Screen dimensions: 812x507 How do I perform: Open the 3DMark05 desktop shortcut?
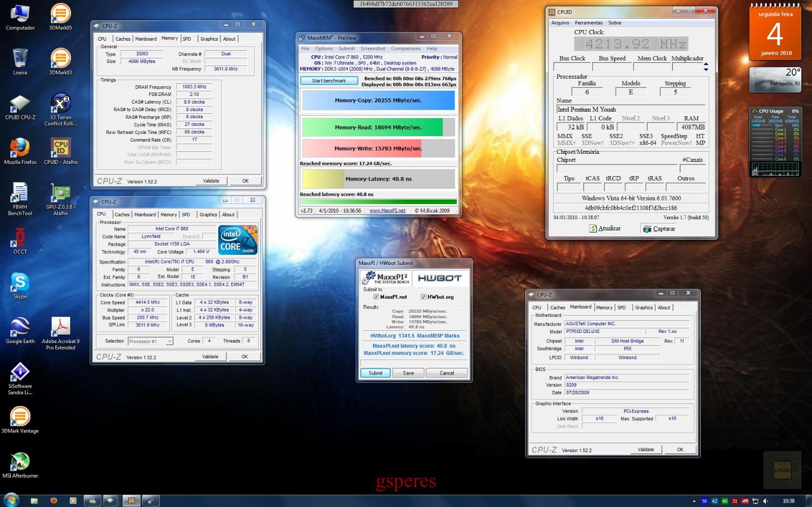60,17
